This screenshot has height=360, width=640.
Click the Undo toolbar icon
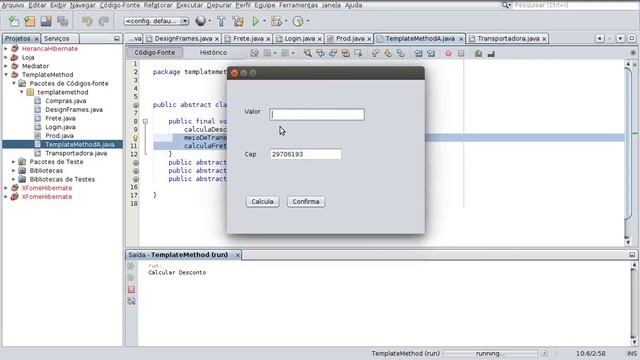point(87,21)
